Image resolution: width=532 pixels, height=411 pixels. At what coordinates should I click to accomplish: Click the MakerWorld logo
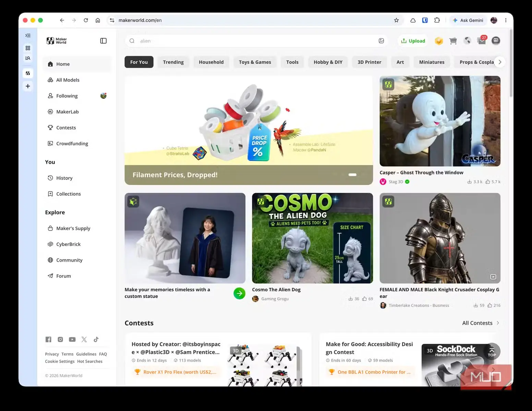pos(57,41)
